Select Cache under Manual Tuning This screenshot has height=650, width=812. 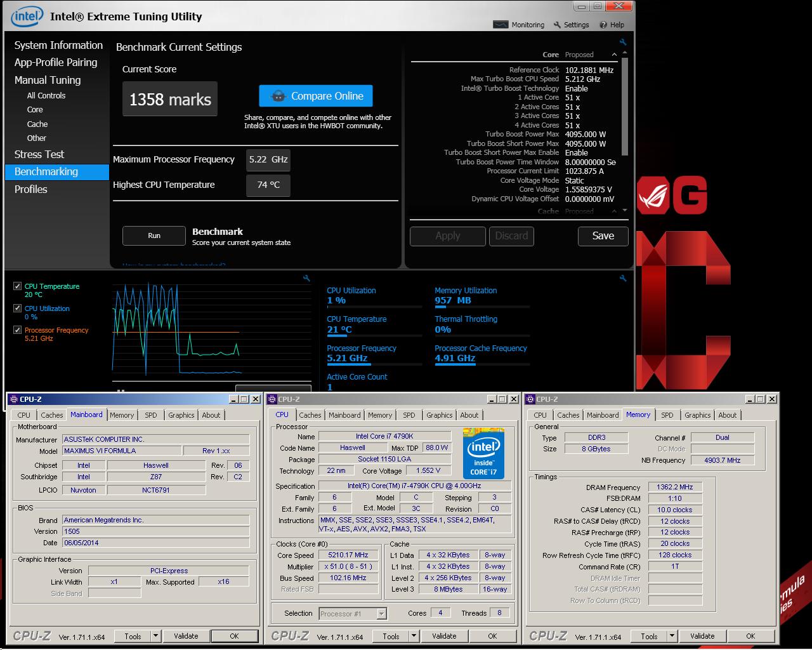(x=37, y=124)
